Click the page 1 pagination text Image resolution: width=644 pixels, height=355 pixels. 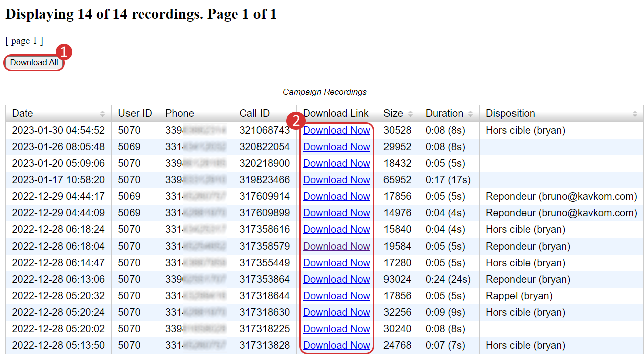[x=24, y=41]
